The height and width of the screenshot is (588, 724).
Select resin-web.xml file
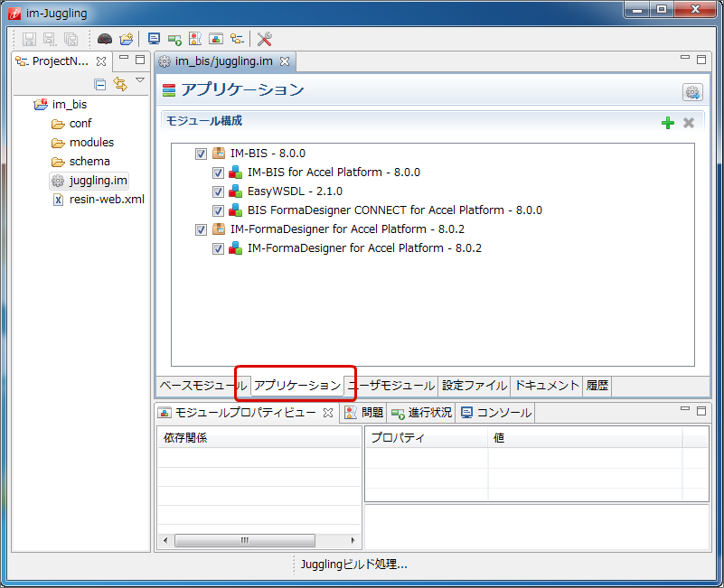click(107, 199)
